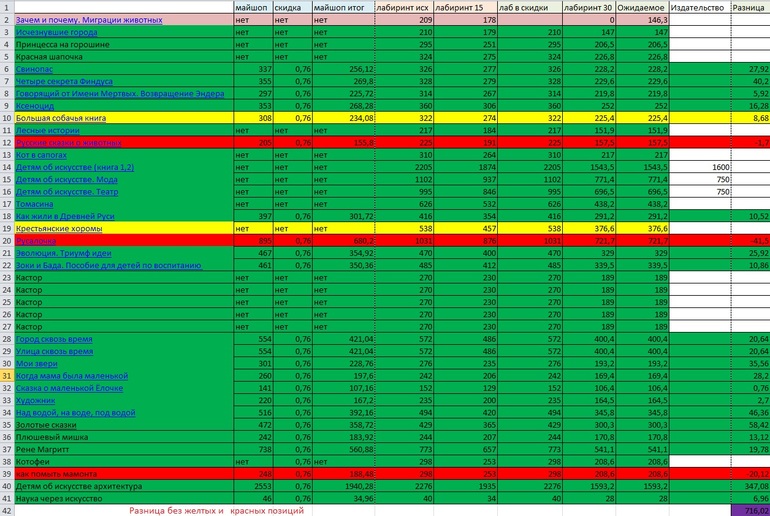The width and height of the screenshot is (770, 516).
Task: Open the 'Город сквозь время' link
Action: (55, 340)
